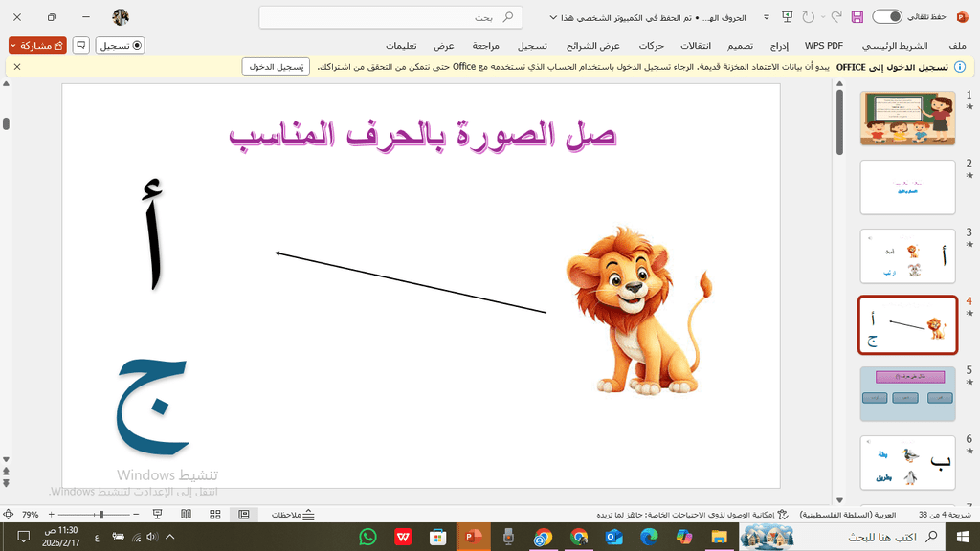Image resolution: width=980 pixels, height=551 pixels.
Task: Click the Undo arrow icon
Action: pos(836,17)
